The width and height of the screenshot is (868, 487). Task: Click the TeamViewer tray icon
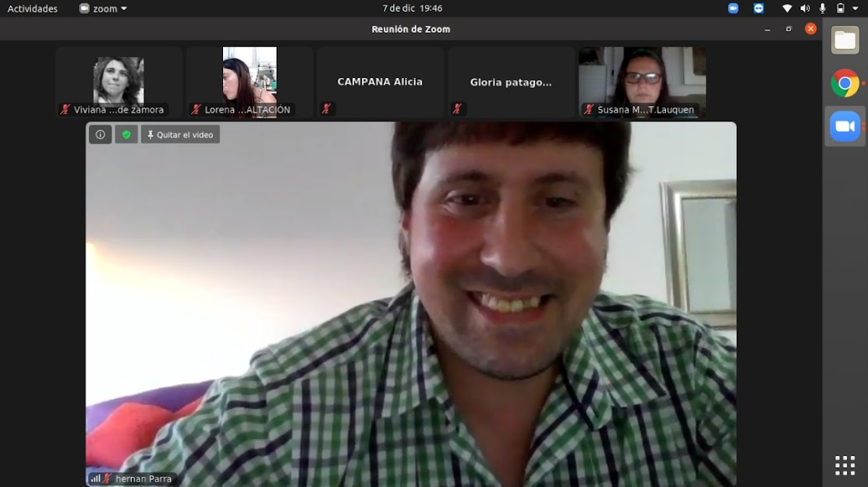click(x=759, y=9)
